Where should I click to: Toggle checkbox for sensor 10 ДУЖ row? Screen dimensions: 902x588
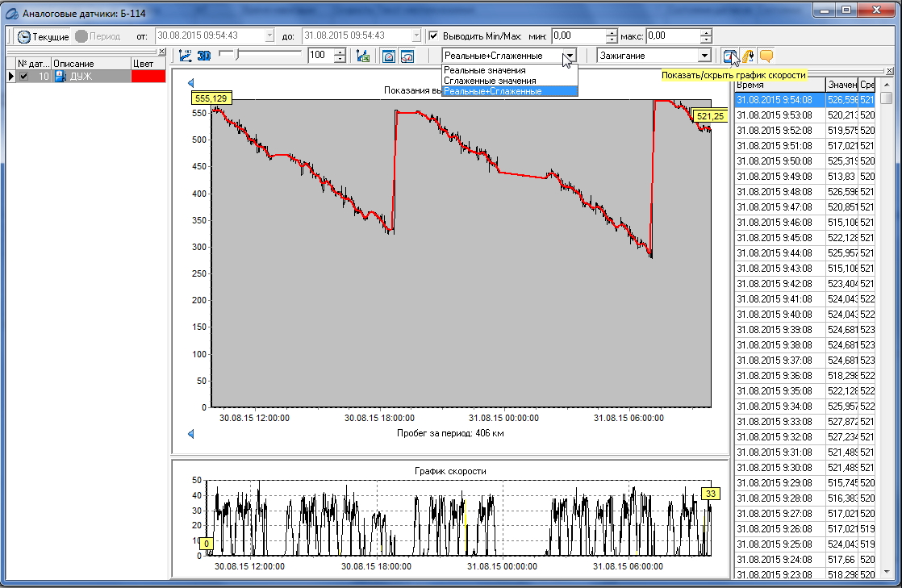23,76
